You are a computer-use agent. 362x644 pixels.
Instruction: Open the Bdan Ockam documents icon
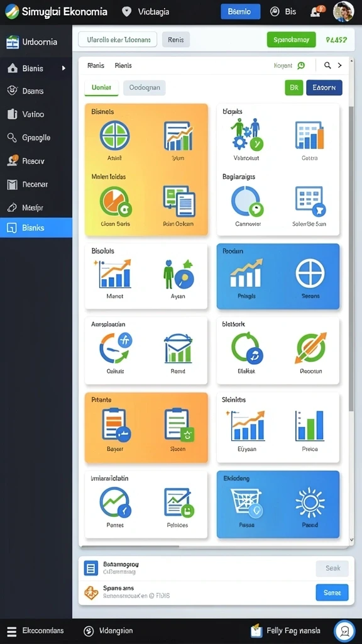pyautogui.click(x=178, y=201)
